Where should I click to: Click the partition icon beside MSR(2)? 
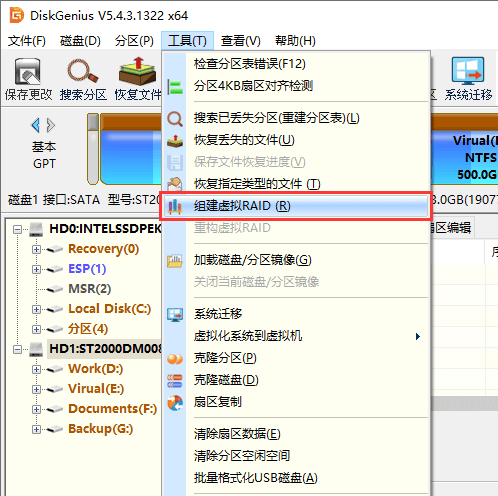coord(55,289)
